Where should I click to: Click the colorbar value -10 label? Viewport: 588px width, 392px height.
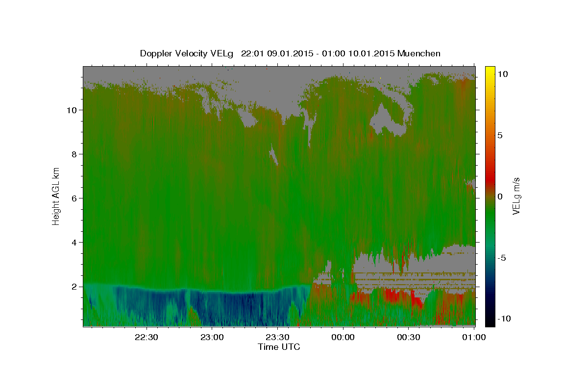point(504,319)
